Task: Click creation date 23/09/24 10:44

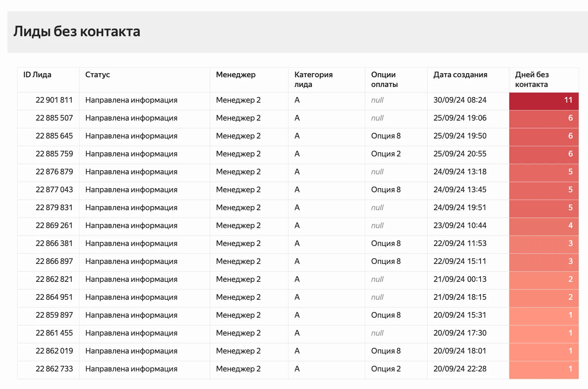Action: point(460,225)
